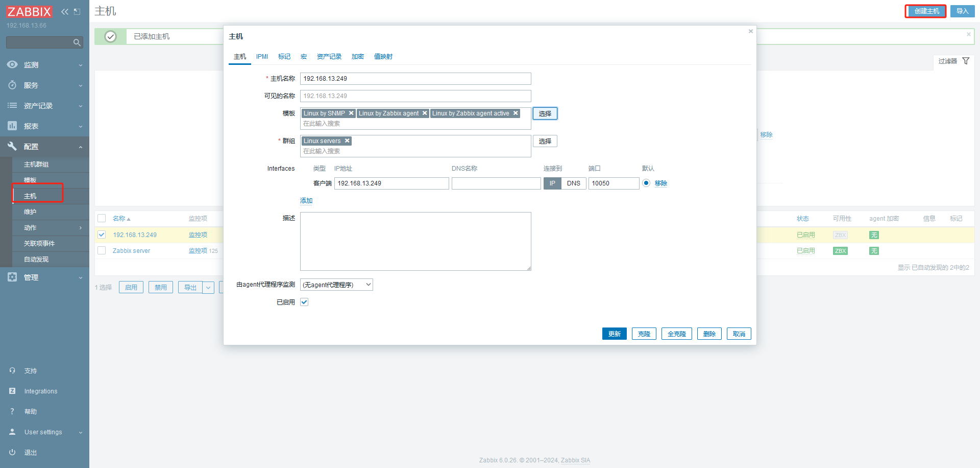The width and height of the screenshot is (980, 468).
Task: Collapse sidebar using double-chevron icon
Action: tap(65, 12)
